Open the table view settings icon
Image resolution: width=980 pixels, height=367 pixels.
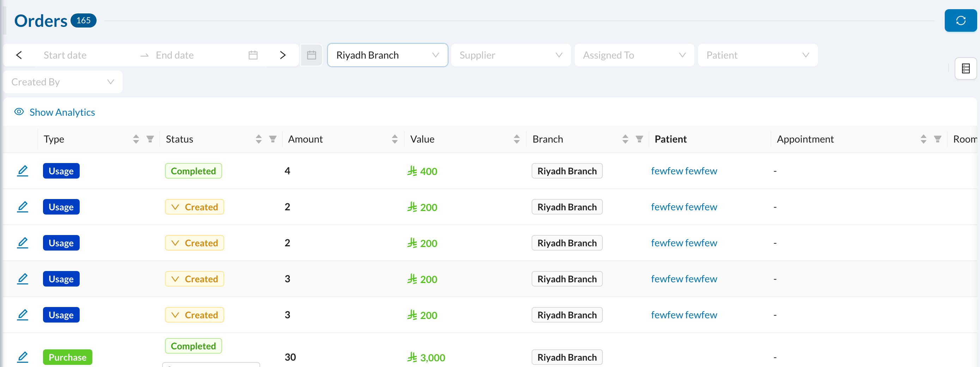pos(966,68)
